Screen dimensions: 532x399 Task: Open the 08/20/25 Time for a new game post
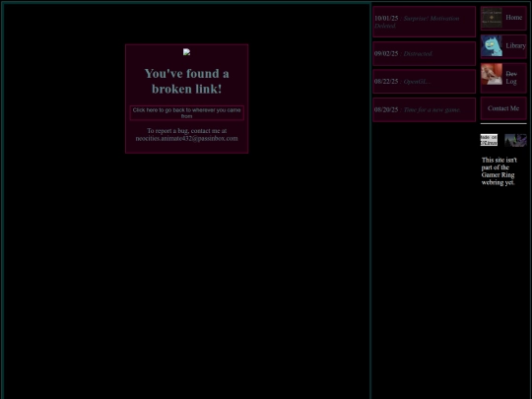424,109
